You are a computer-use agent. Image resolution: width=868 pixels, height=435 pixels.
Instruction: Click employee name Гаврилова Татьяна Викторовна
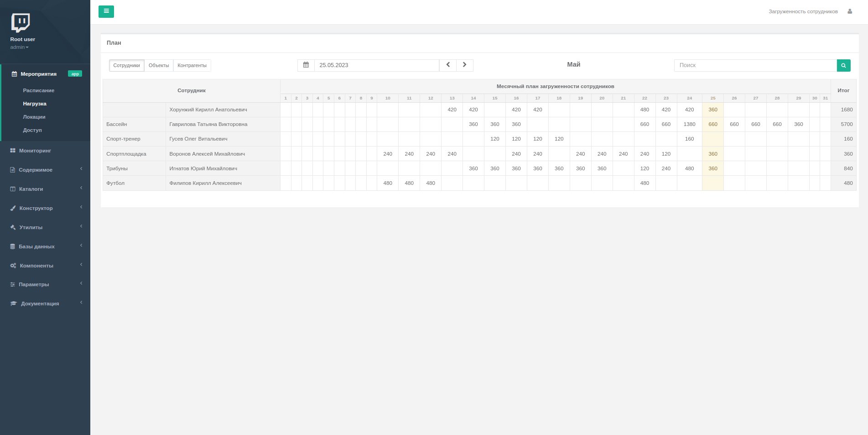(x=208, y=124)
